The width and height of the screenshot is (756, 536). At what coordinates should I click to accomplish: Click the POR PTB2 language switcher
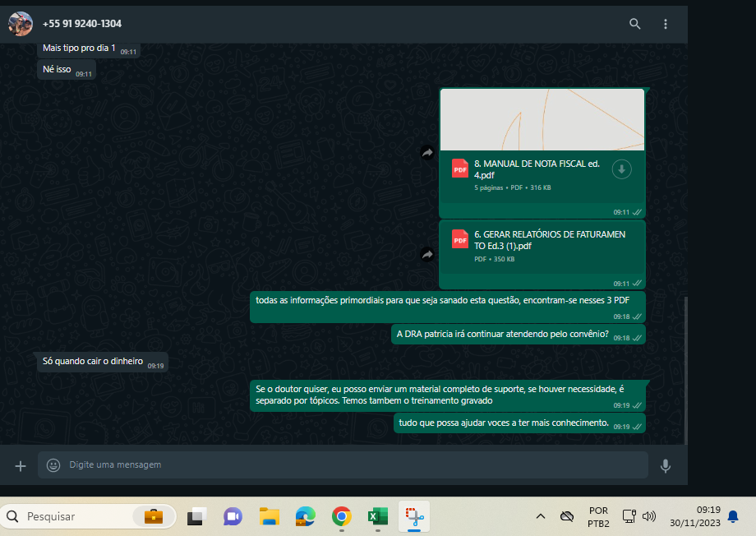(599, 516)
